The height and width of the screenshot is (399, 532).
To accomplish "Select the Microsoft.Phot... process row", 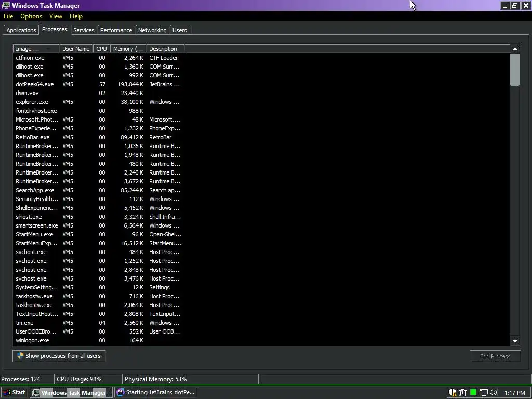I will 98,119.
